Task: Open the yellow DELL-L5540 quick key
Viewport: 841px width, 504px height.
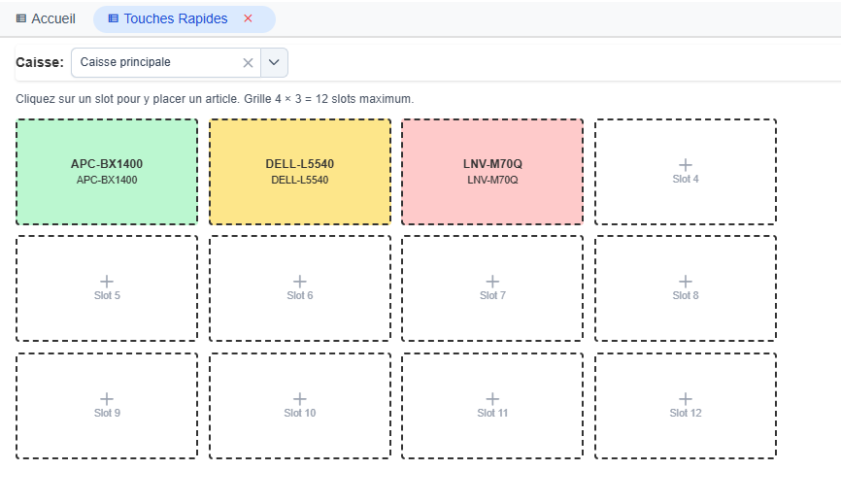Action: (300, 172)
